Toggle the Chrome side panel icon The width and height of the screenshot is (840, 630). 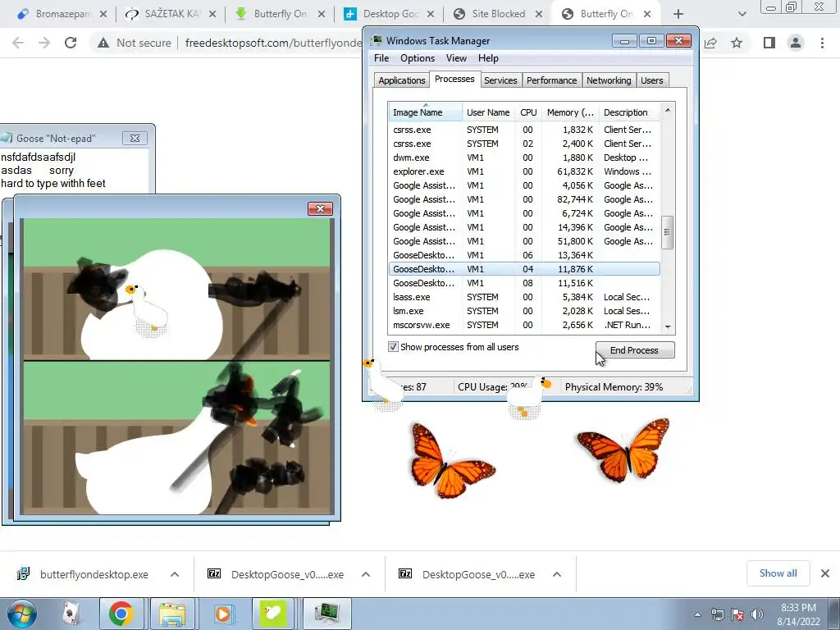coord(769,43)
